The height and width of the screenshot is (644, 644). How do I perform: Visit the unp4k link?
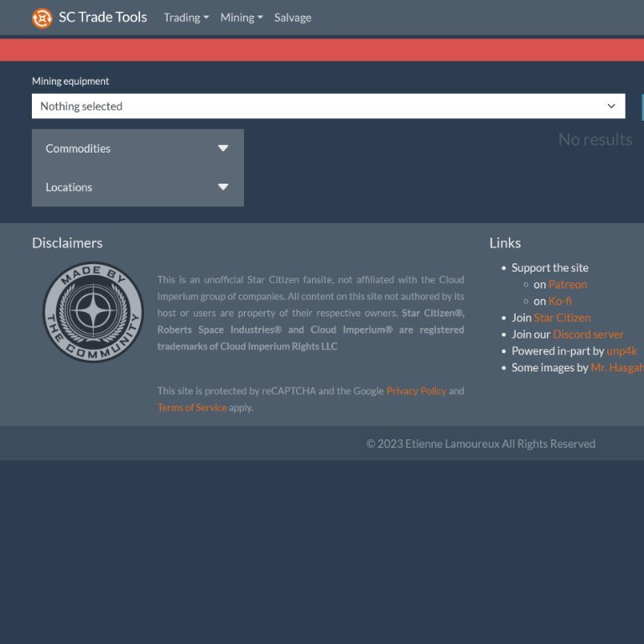tap(621, 351)
